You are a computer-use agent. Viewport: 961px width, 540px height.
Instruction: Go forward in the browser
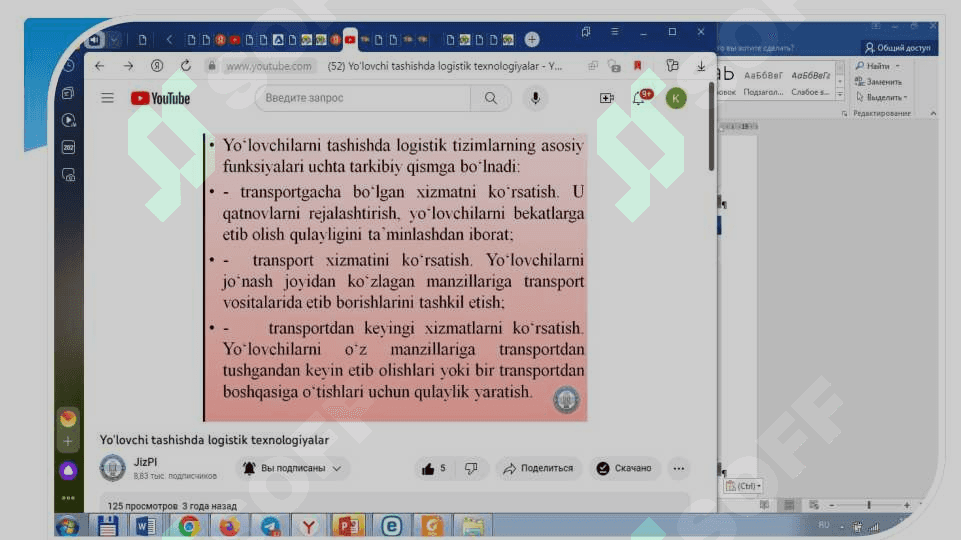pyautogui.click(x=128, y=66)
